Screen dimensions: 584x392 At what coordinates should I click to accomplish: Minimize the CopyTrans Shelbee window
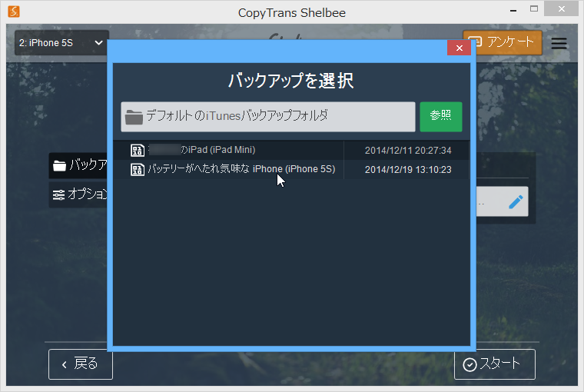513,11
